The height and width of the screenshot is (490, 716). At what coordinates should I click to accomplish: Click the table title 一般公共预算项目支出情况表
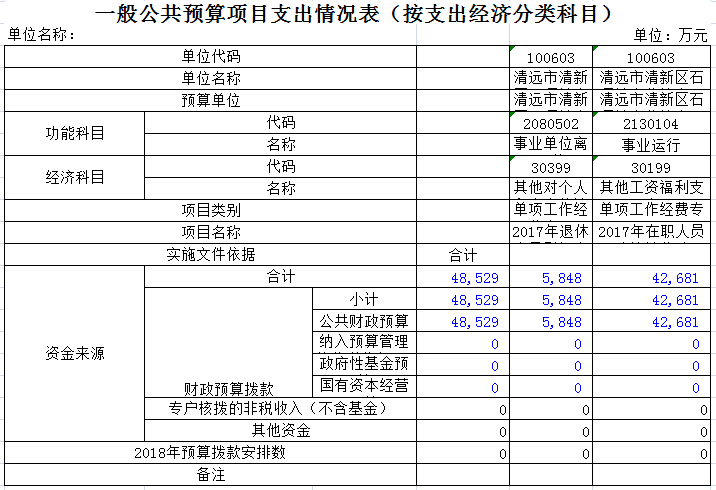point(357,13)
